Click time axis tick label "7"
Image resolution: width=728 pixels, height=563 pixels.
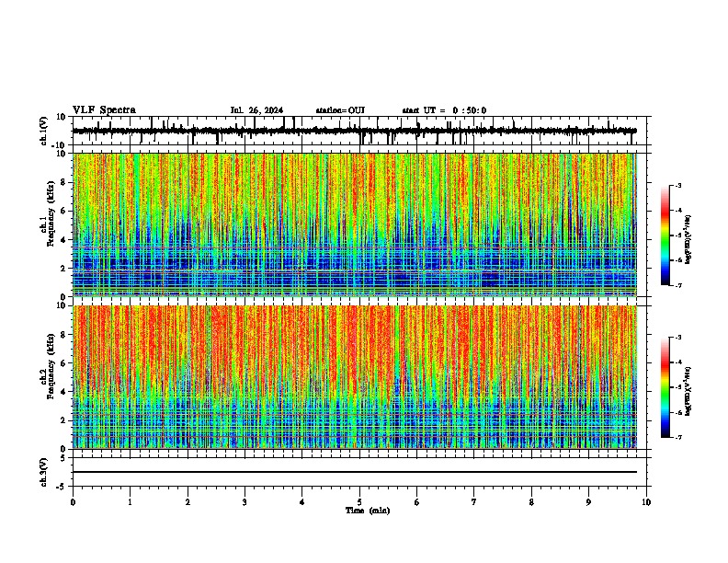474,502
